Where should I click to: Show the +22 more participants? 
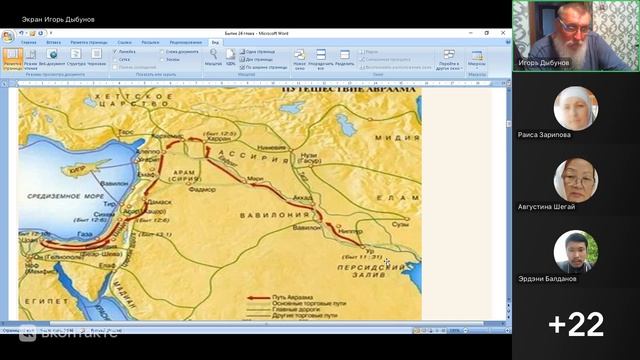tap(576, 324)
